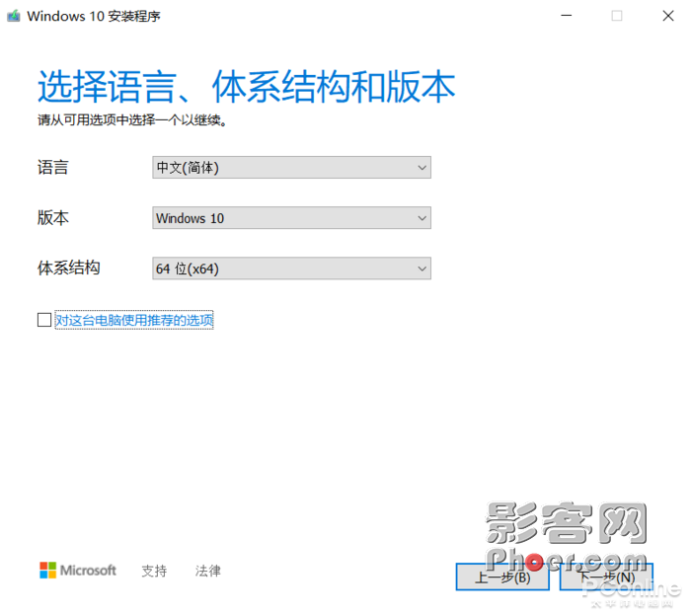Click the text 请从可用选项中选择一个以继续。
Screen dimensions: 691x616
coord(132,119)
